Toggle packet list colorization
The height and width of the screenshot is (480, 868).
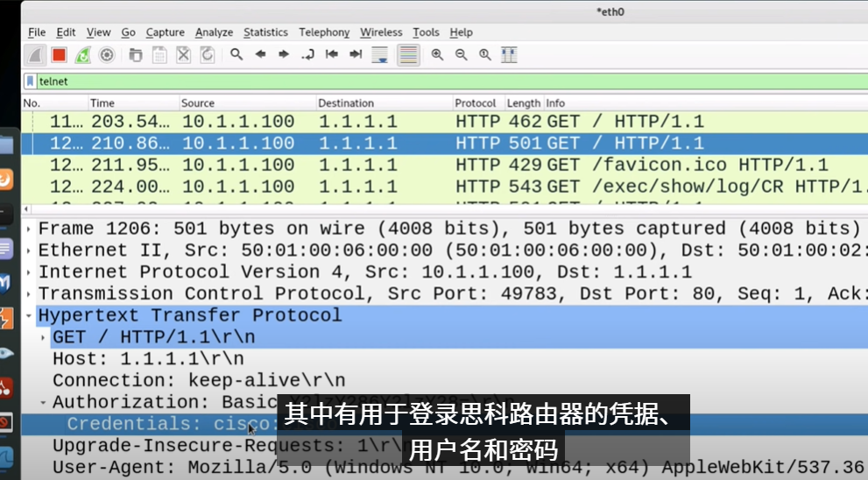click(x=408, y=55)
